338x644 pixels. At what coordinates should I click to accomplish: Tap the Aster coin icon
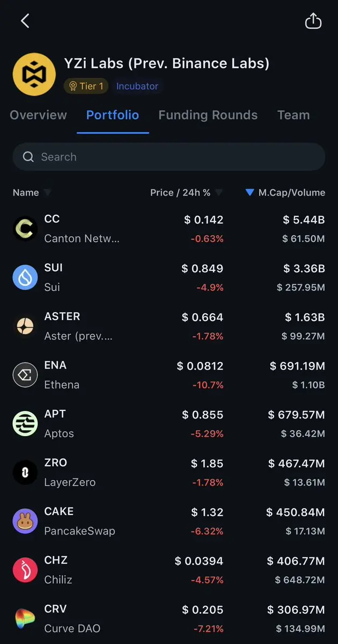tap(25, 326)
